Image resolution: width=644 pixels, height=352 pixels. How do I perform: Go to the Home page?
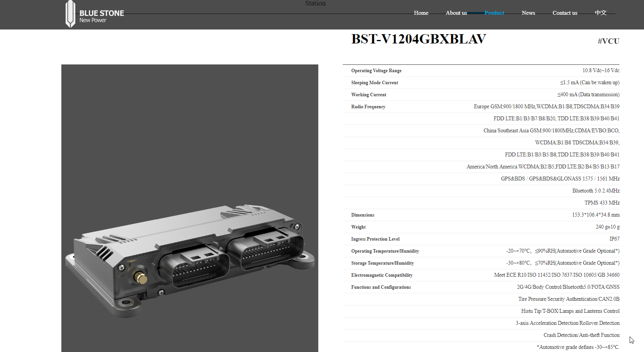point(421,13)
